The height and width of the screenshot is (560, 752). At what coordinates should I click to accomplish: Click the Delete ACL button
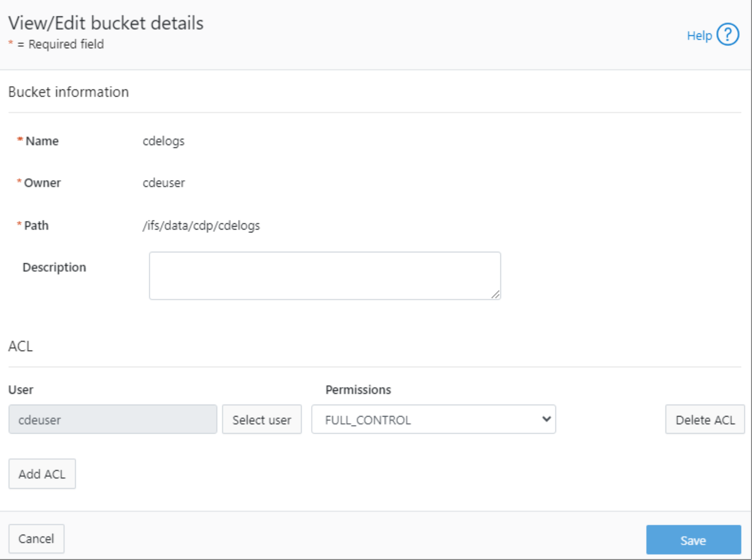click(705, 419)
